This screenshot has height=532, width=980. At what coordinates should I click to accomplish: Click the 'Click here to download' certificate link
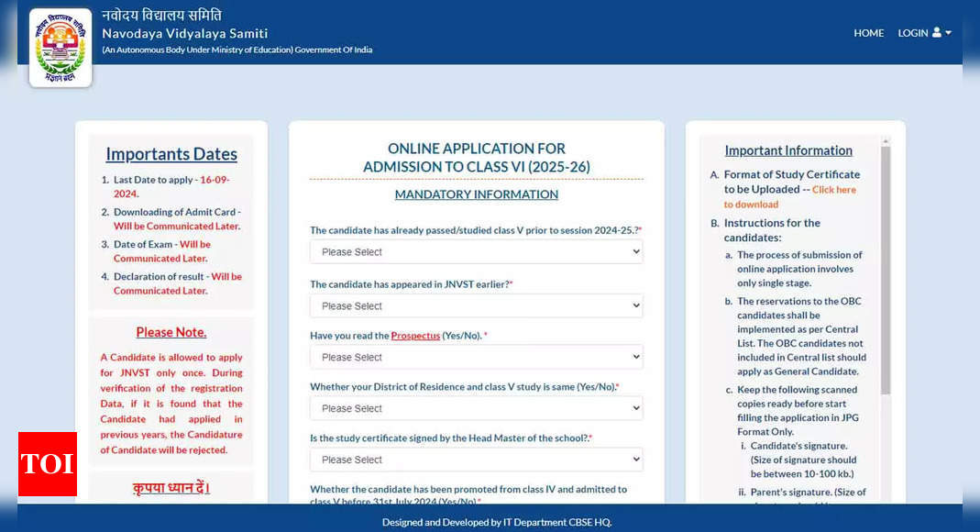pos(790,197)
